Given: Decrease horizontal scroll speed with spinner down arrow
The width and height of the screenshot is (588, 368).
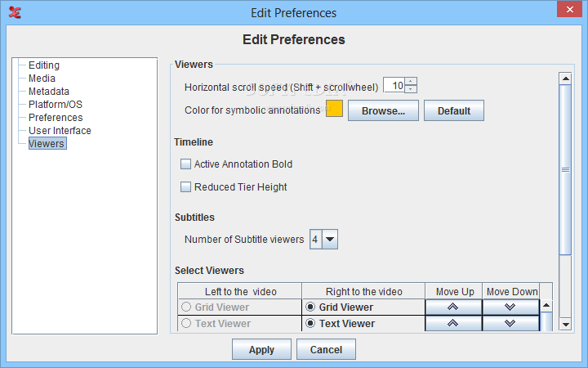Looking at the screenshot, I should pyautogui.click(x=411, y=89).
